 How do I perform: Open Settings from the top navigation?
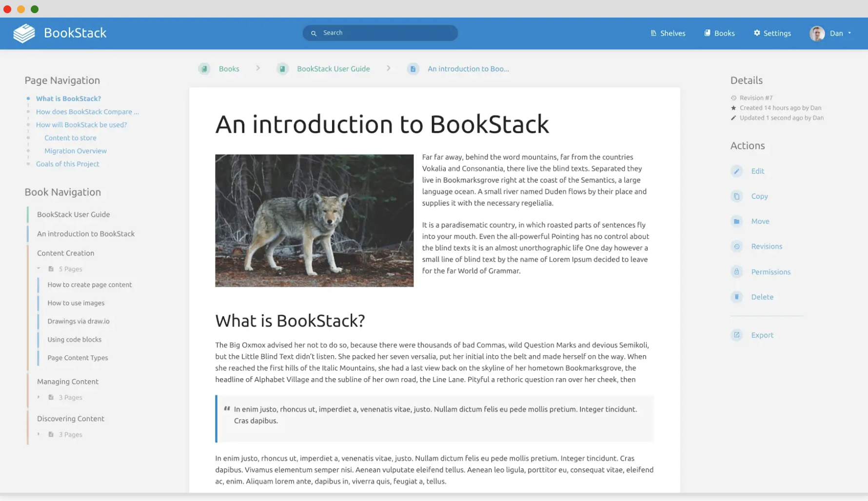[x=772, y=33]
